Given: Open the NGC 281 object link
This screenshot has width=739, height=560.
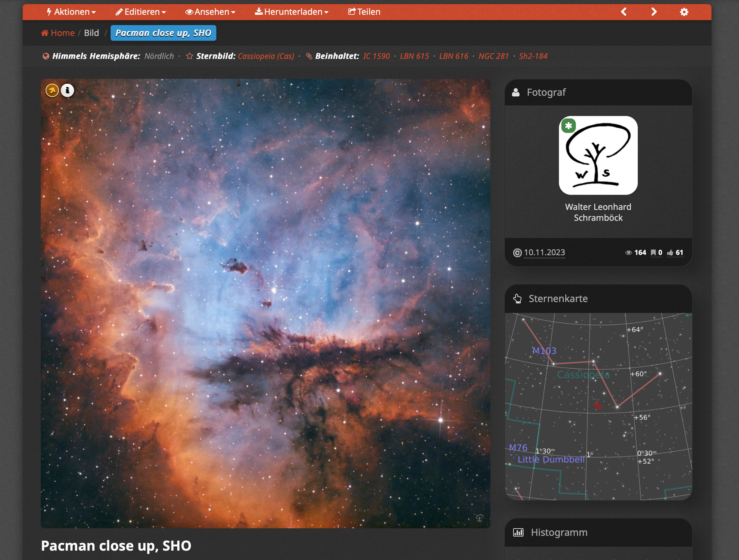Looking at the screenshot, I should (494, 56).
